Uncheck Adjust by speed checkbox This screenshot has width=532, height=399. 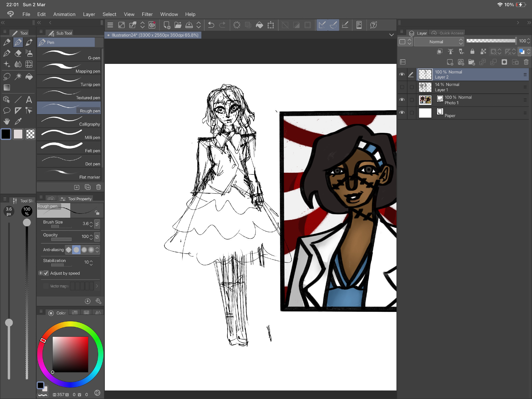point(46,273)
